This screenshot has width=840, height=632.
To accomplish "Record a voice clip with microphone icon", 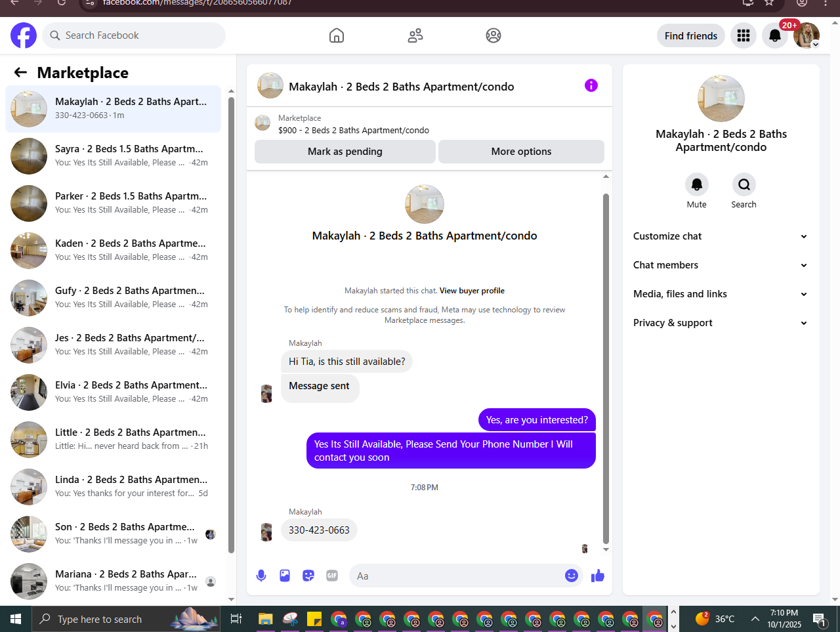I will pyautogui.click(x=261, y=576).
